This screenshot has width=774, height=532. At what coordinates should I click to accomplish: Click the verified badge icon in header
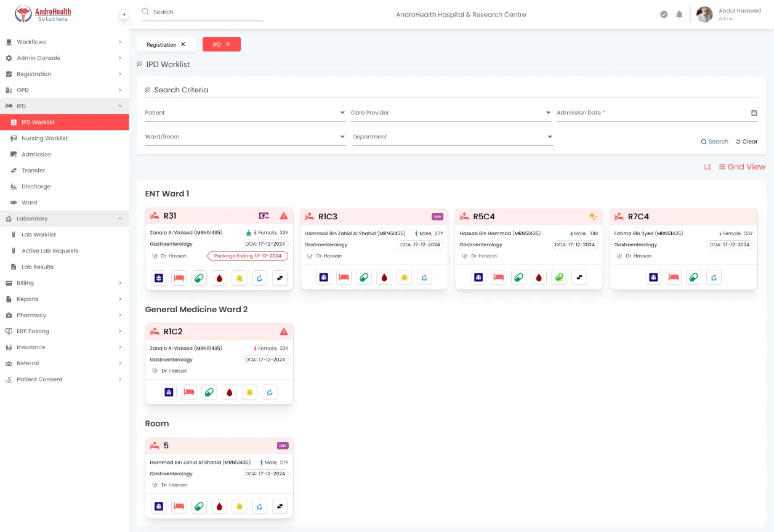pos(664,14)
